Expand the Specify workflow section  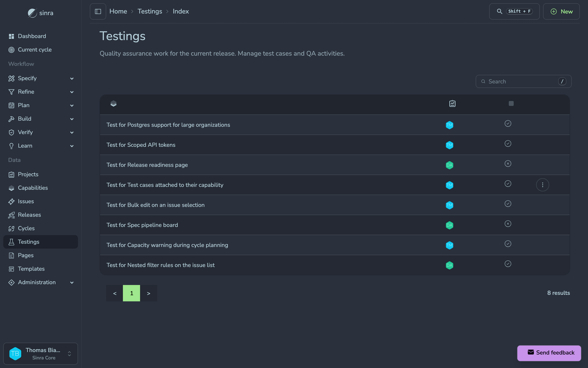point(41,78)
